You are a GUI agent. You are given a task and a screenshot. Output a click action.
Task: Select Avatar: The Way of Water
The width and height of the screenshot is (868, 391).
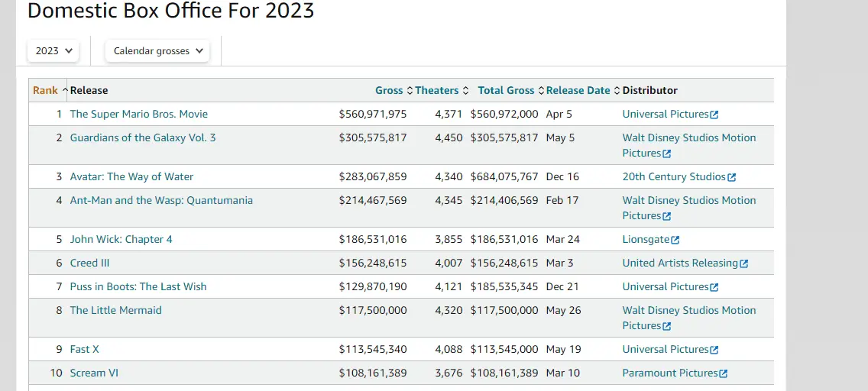pos(131,176)
